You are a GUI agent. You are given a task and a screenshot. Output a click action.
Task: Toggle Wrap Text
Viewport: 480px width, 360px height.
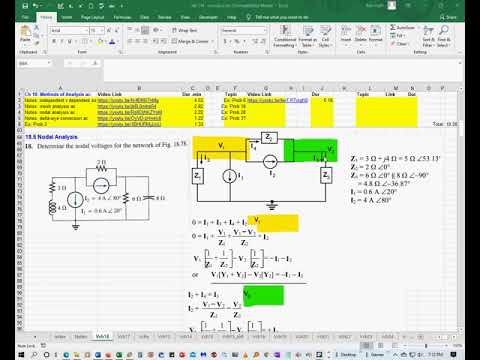click(184, 30)
